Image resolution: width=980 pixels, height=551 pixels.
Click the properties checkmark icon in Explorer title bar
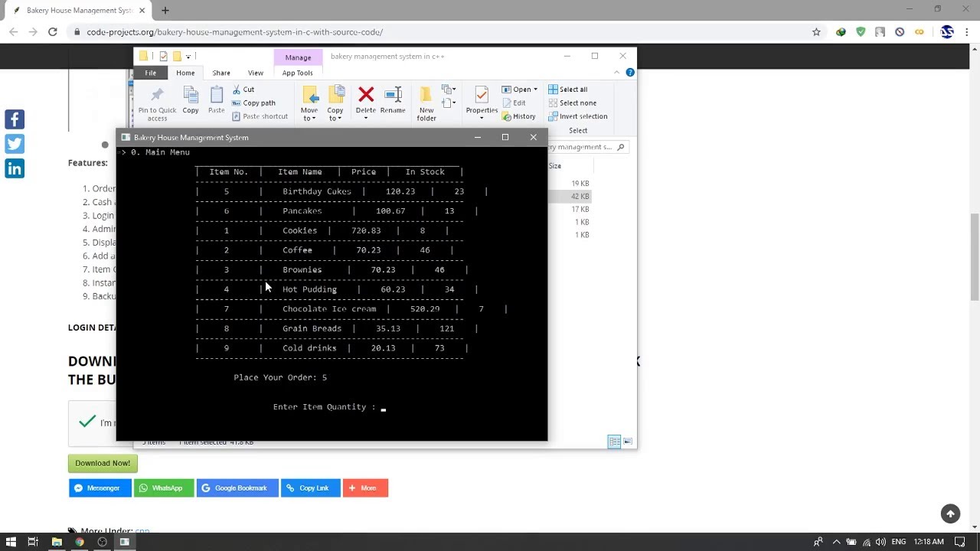pyautogui.click(x=163, y=56)
